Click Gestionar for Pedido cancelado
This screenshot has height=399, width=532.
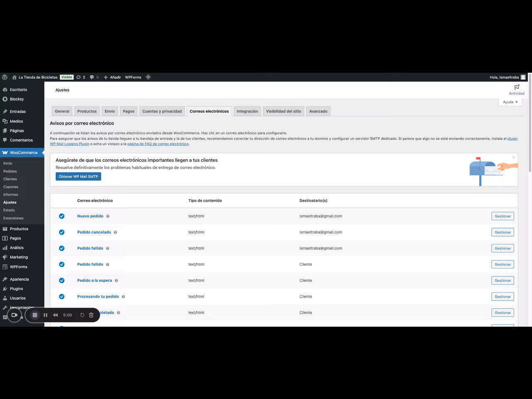pos(502,232)
